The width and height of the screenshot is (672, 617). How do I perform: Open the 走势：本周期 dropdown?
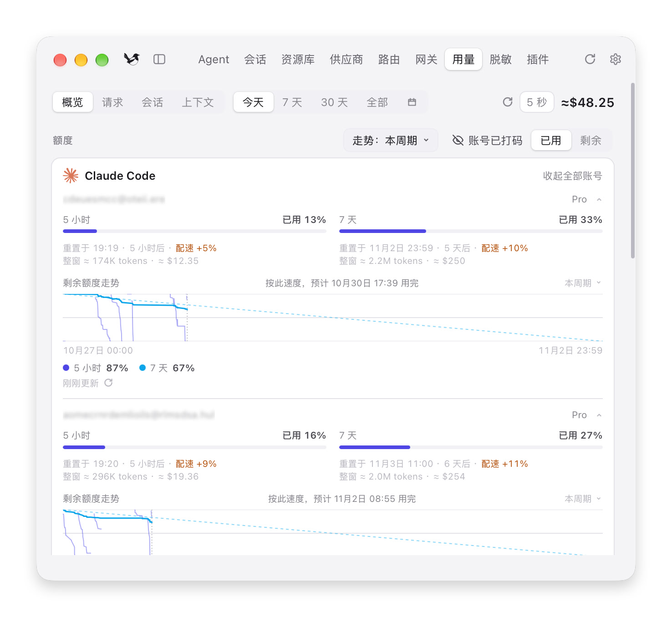click(391, 140)
